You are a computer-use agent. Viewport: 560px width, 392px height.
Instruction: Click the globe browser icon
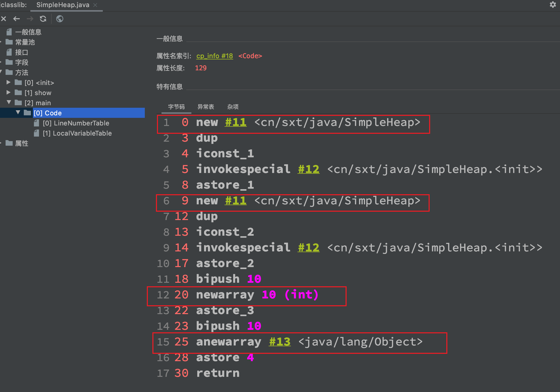(60, 19)
